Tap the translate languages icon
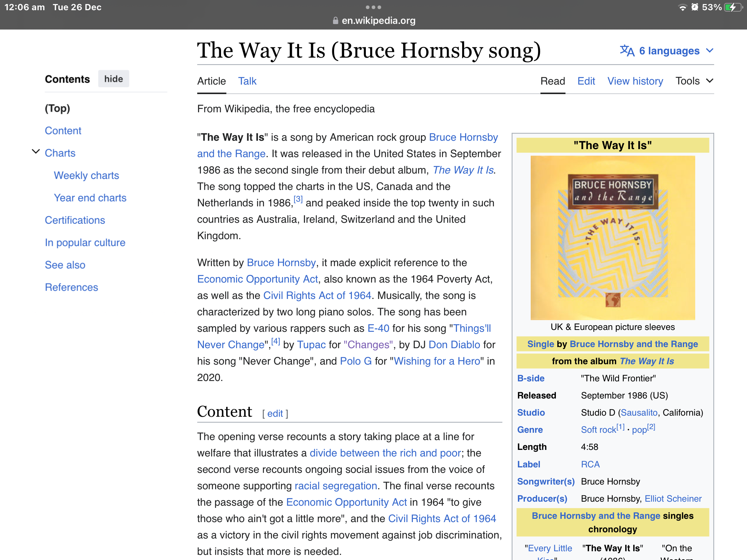Image resolution: width=747 pixels, height=560 pixels. (x=627, y=51)
